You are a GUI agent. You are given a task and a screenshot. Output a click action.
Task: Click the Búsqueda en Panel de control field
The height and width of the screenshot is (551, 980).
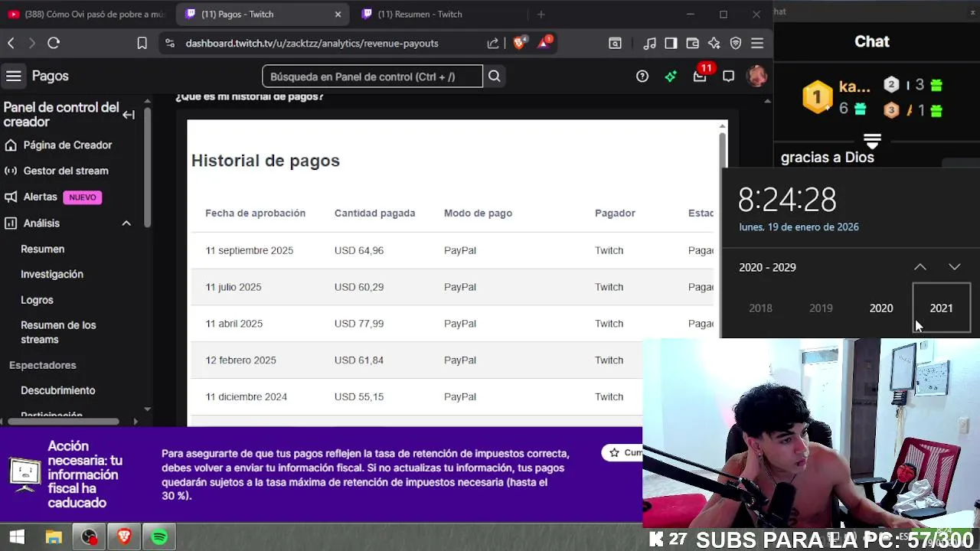pos(373,76)
